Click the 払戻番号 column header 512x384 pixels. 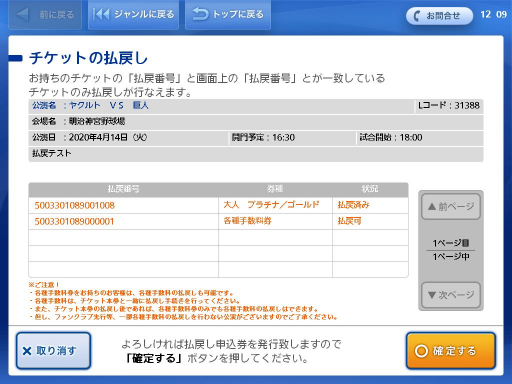124,189
